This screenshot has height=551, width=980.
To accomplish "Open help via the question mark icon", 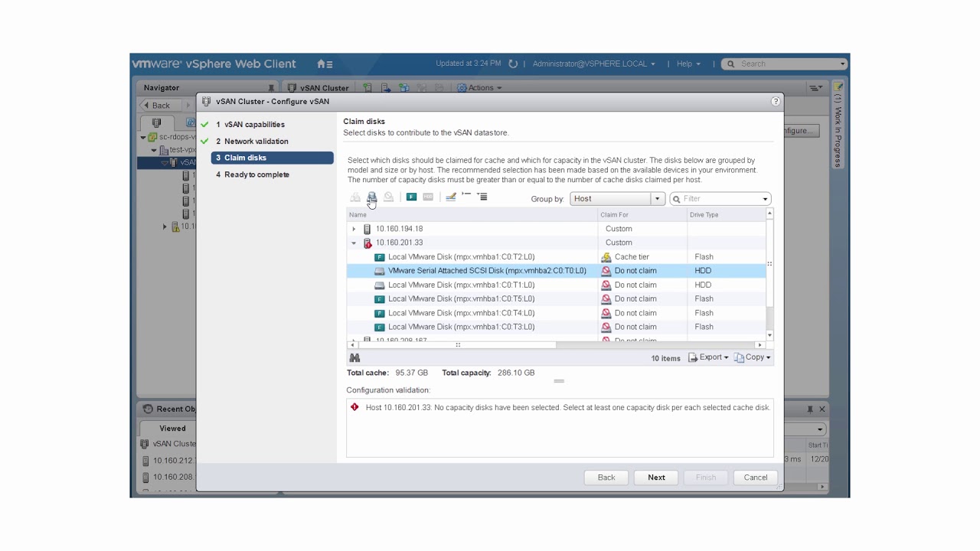I will point(776,101).
